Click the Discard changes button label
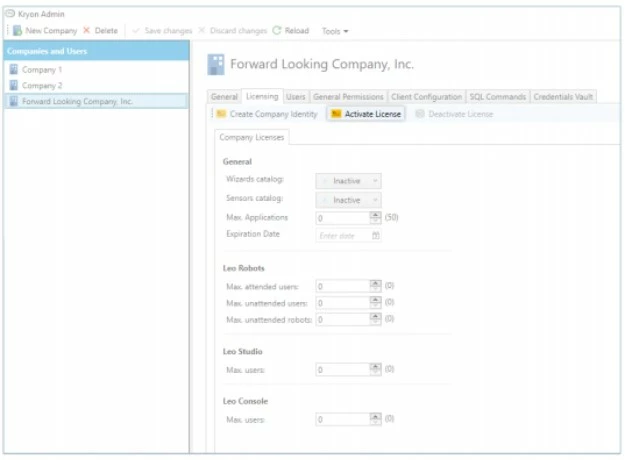This screenshot has width=626, height=460. tap(238, 31)
